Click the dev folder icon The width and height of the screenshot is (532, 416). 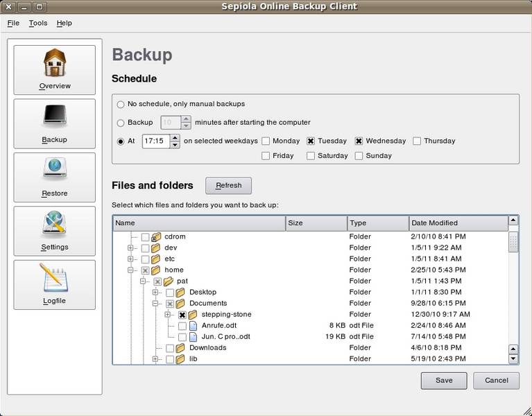tap(156, 248)
